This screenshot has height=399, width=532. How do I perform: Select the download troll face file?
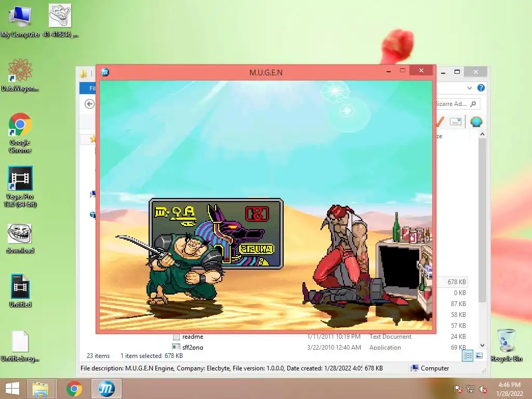(20, 238)
